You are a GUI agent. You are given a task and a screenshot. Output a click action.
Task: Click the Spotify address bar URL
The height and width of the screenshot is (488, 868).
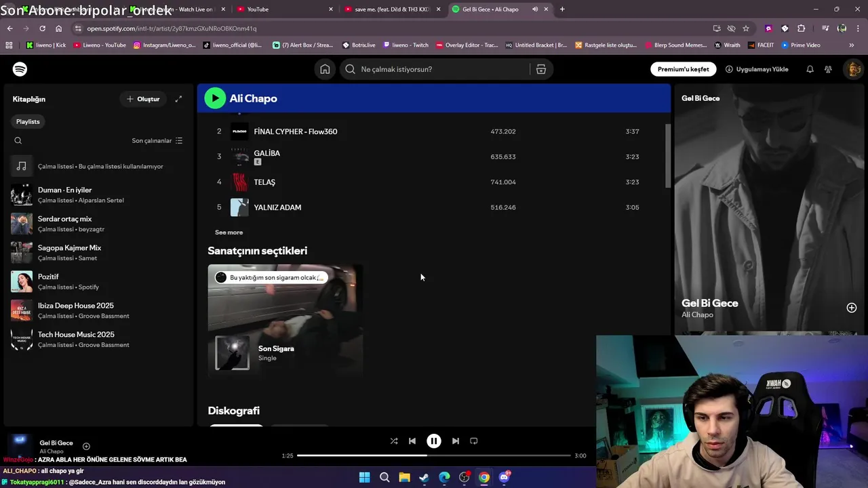coord(172,28)
